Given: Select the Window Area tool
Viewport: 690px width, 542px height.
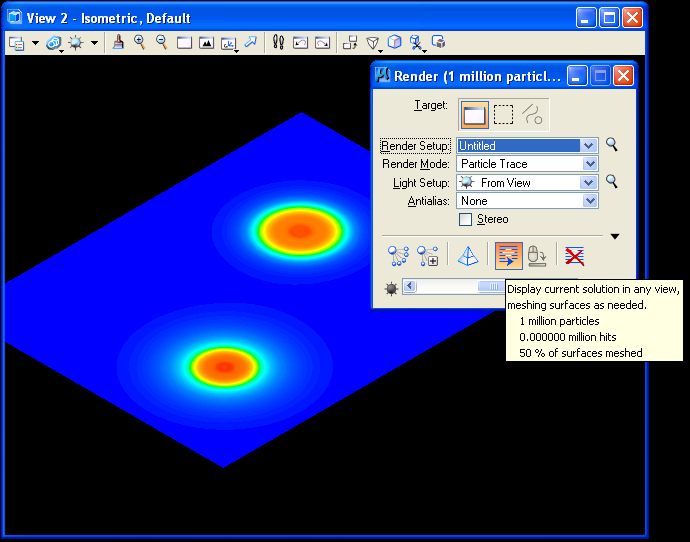Looking at the screenshot, I should [x=184, y=43].
